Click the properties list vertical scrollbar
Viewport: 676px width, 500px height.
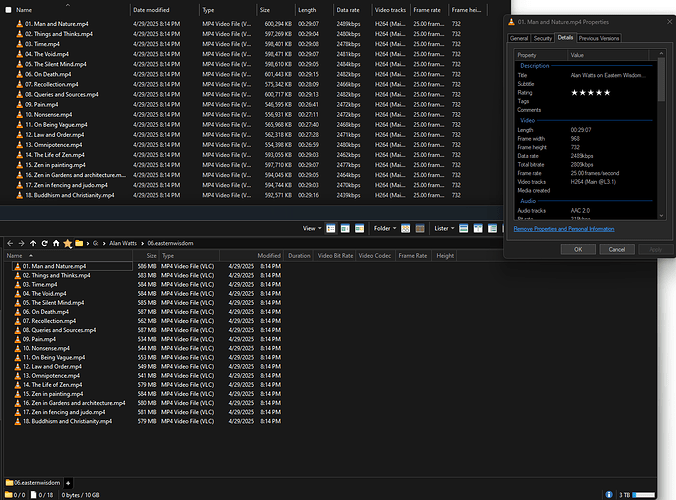(x=661, y=80)
